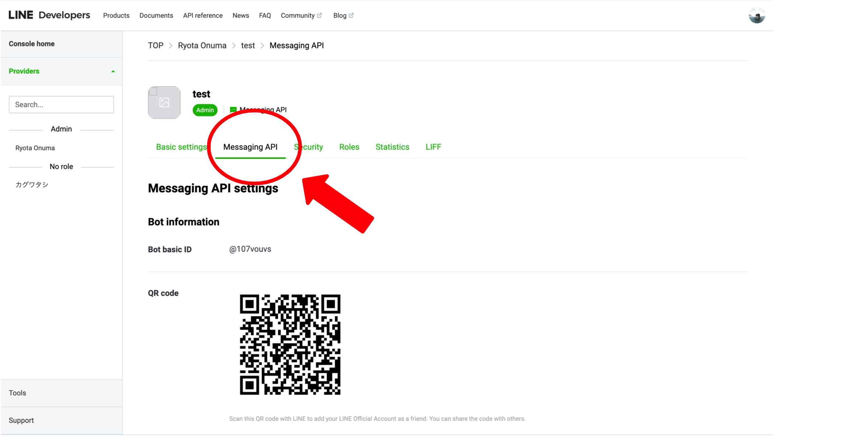868x437 pixels.
Task: Click the Documents menu item
Action: (x=156, y=15)
